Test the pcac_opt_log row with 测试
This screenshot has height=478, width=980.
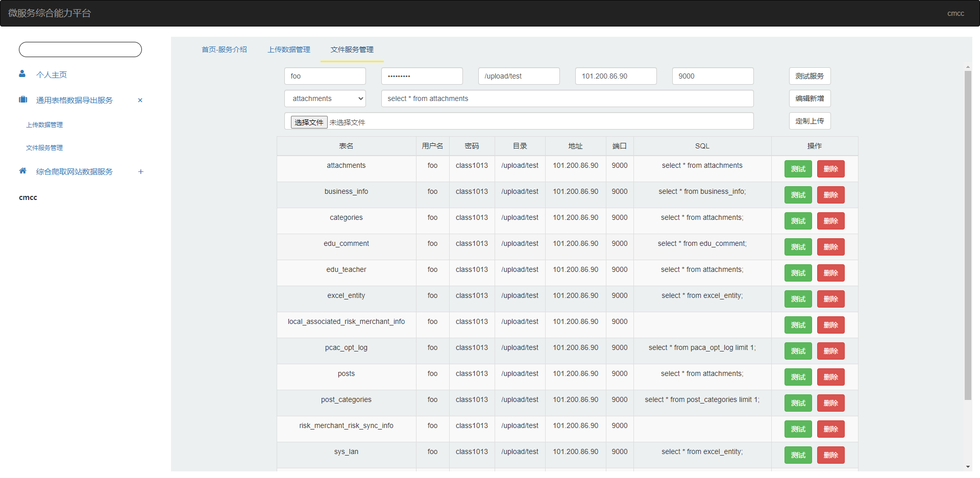798,351
